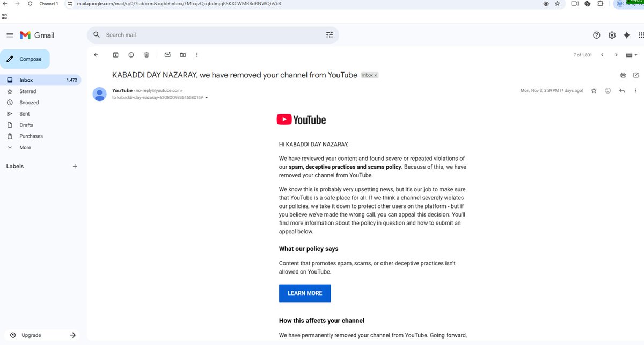
Task: Click the sender name YouTube
Action: 122,91
